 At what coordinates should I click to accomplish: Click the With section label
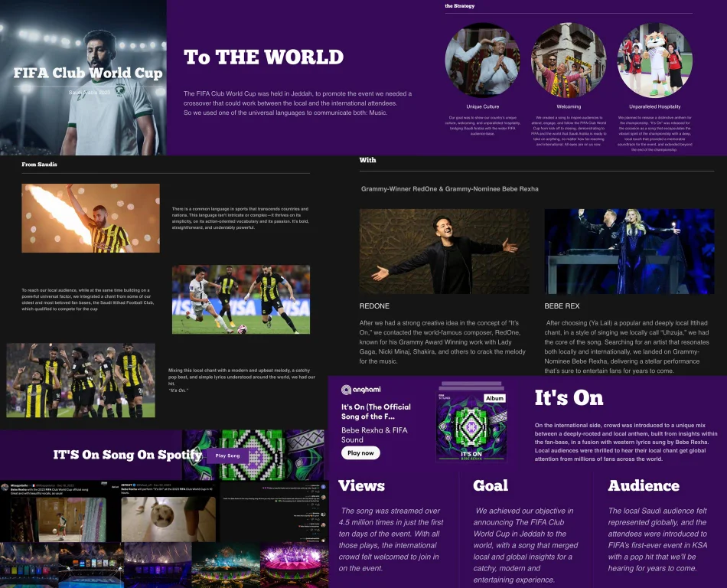(367, 160)
